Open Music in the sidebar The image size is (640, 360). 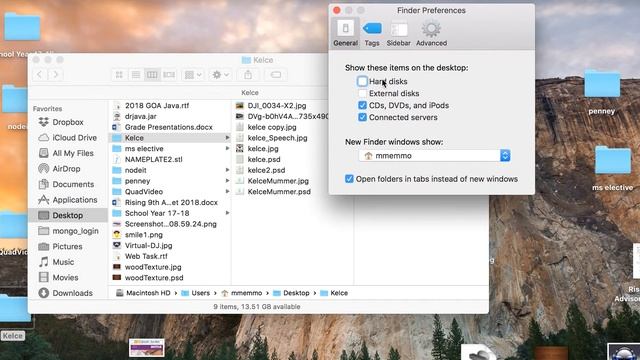tap(56, 262)
